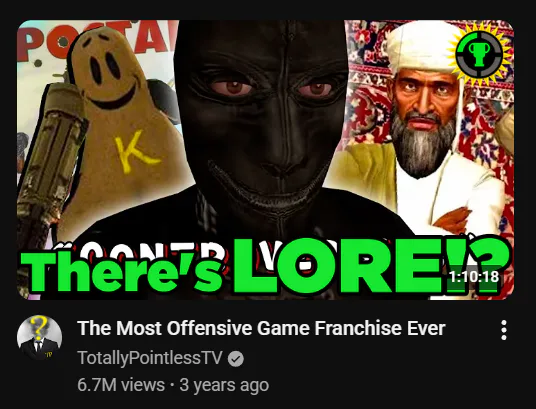Viewport: 536px width, 409px height.
Task: Click the green LORE!? text overlay
Action: point(371,265)
